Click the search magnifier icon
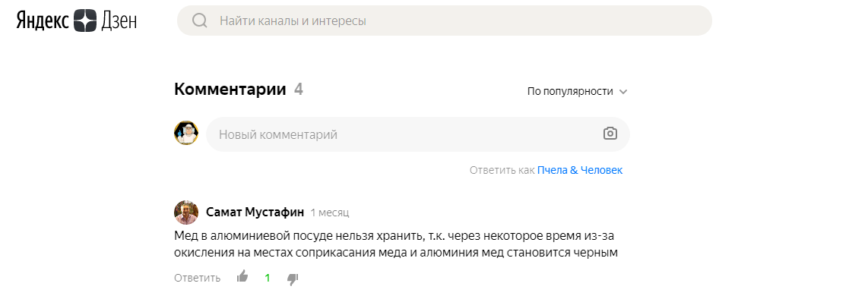Screen dimensions: 868x296 pos(199,21)
